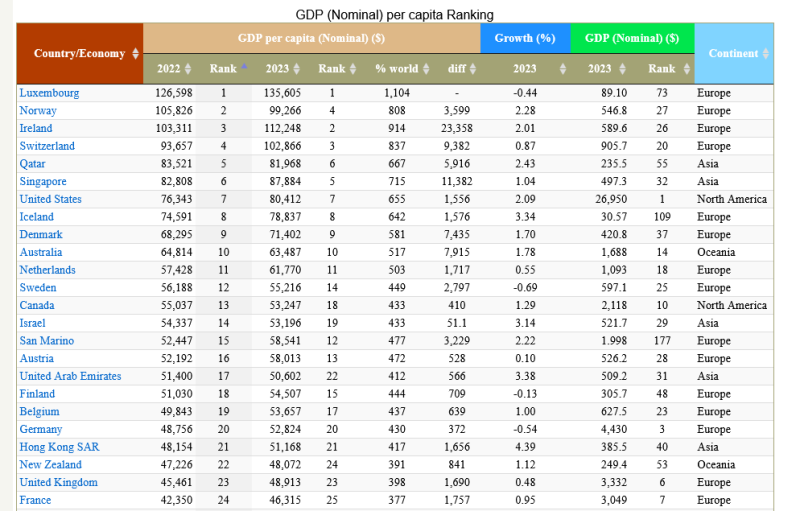Open the Norway country link
Image resolution: width=800 pixels, height=511 pixels.
[x=38, y=111]
